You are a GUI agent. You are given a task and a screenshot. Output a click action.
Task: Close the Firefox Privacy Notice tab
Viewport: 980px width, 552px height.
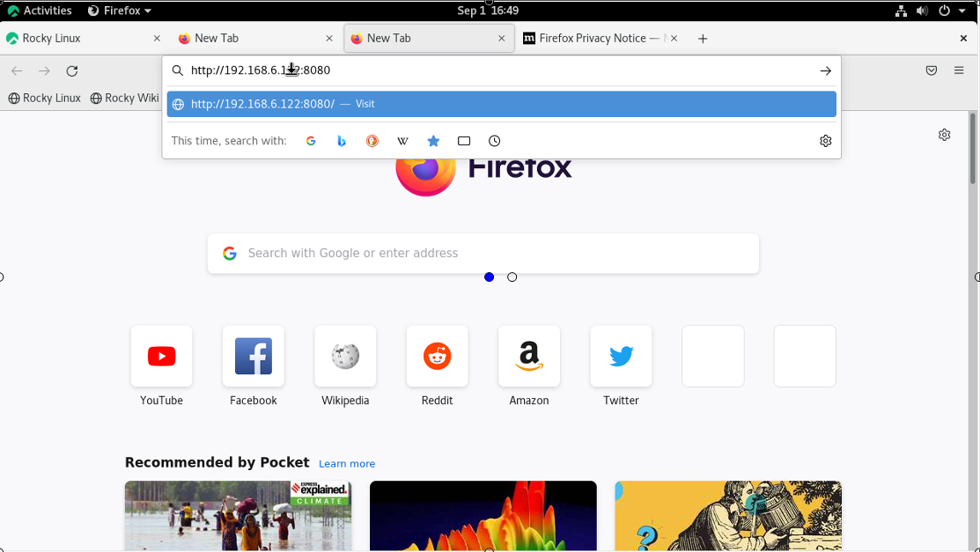(674, 39)
